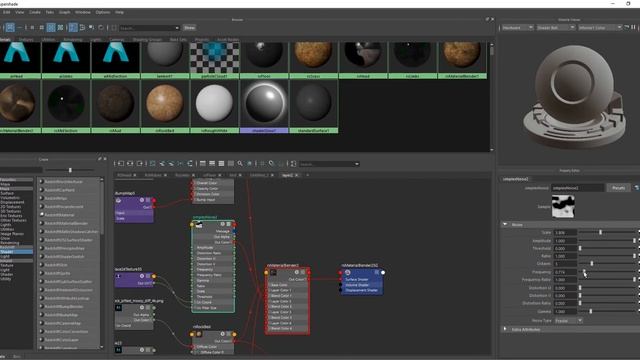Screen dimensions: 640x360
Task: Click the magnifier icon in graph toolbar
Action: pyautogui.click(x=240, y=164)
